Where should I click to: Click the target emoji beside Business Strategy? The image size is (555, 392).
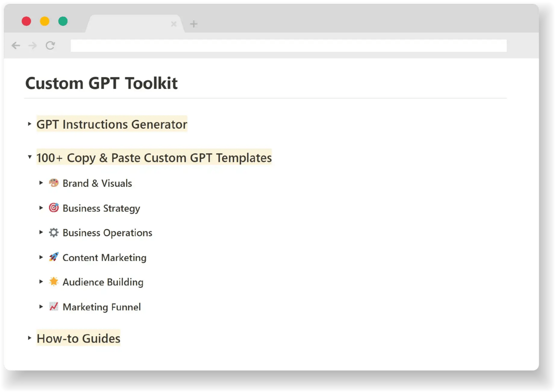point(54,208)
